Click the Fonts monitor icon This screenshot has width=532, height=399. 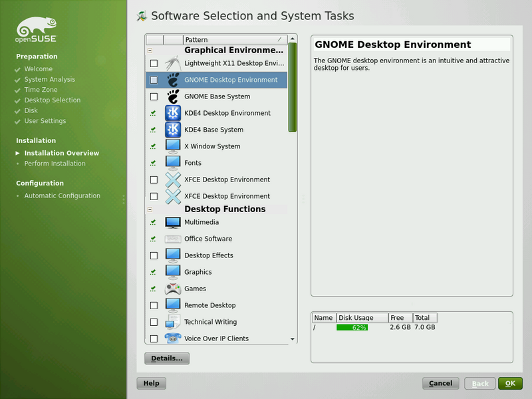tap(173, 163)
